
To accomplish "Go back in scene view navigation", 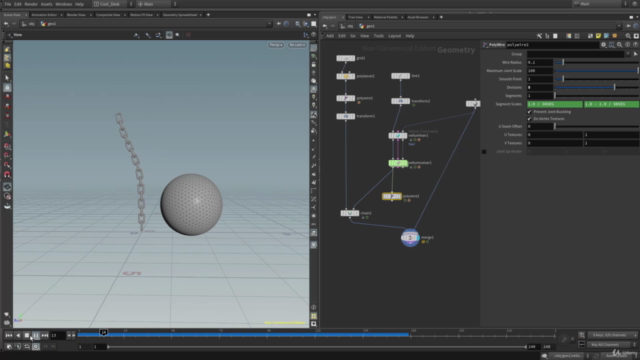I will (x=6, y=24).
